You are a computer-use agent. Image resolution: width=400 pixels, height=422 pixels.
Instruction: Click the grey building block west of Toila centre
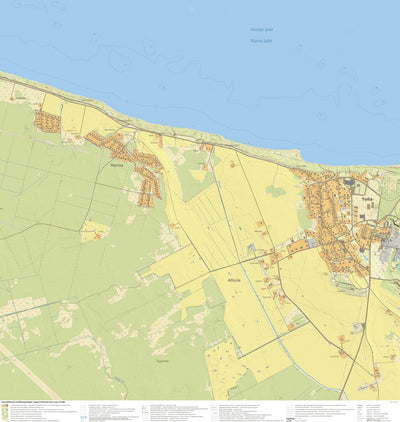point(313,243)
